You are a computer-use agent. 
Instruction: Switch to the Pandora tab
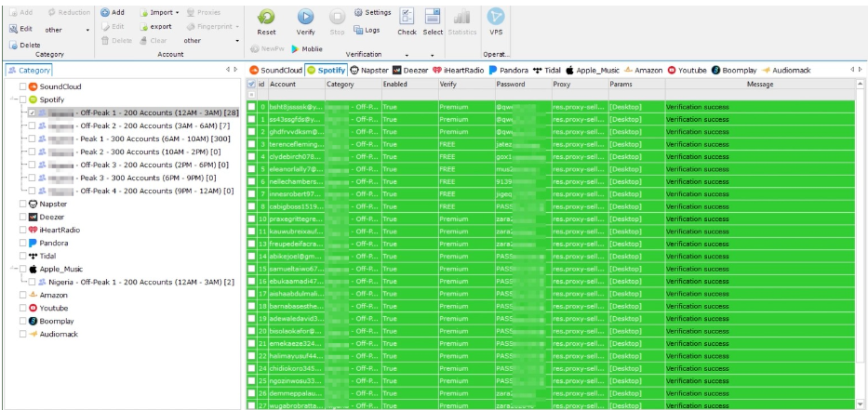[x=508, y=71]
